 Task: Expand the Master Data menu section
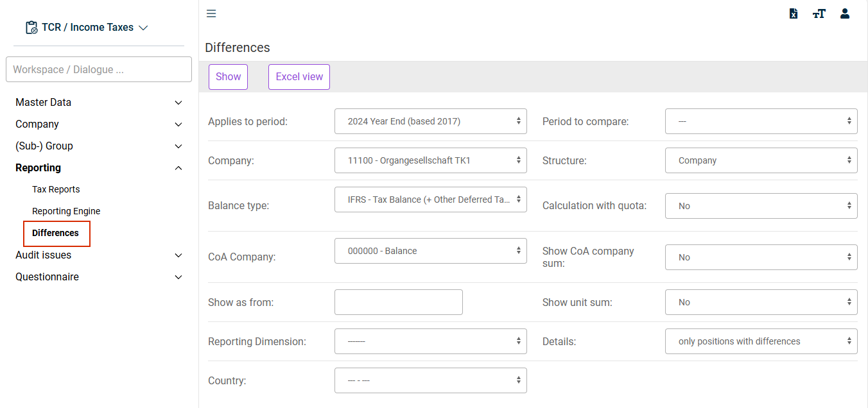coord(99,103)
